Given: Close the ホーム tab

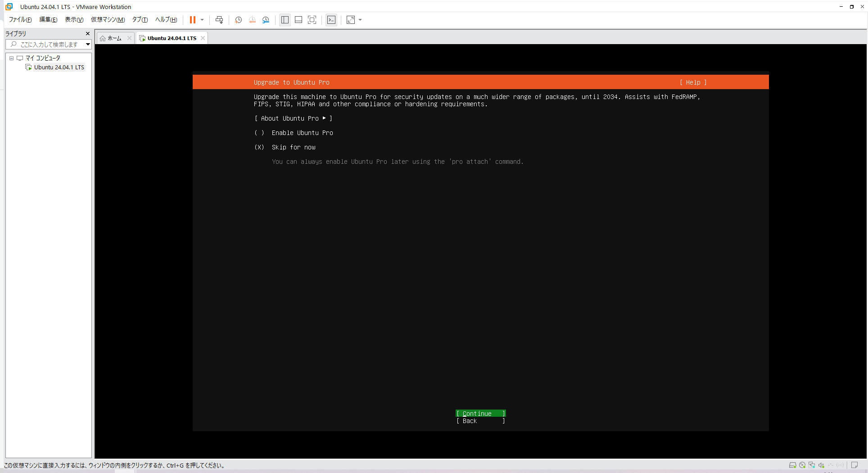Looking at the screenshot, I should click(129, 38).
